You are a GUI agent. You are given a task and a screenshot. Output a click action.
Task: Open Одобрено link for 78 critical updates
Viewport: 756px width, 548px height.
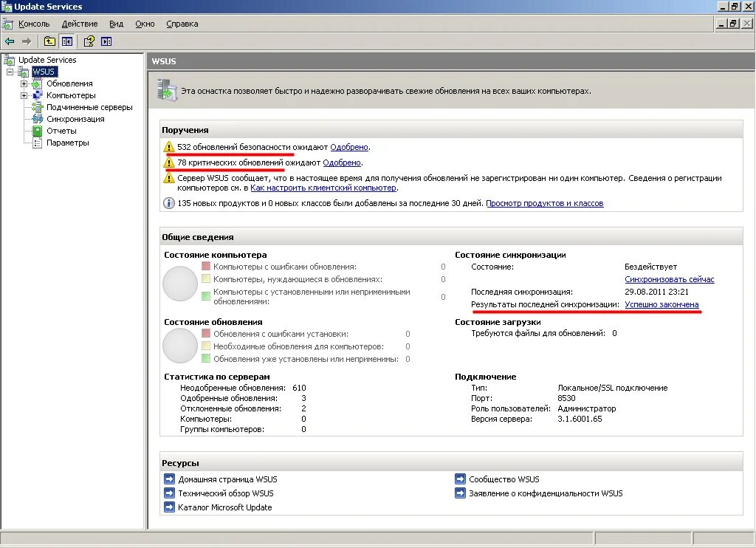[342, 162]
